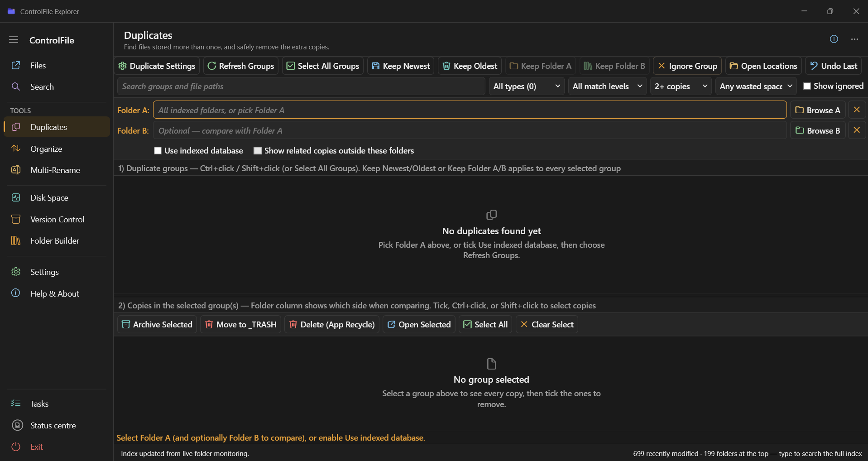Open the Any wasted space dropdown
This screenshot has width=868, height=461.
tap(756, 86)
